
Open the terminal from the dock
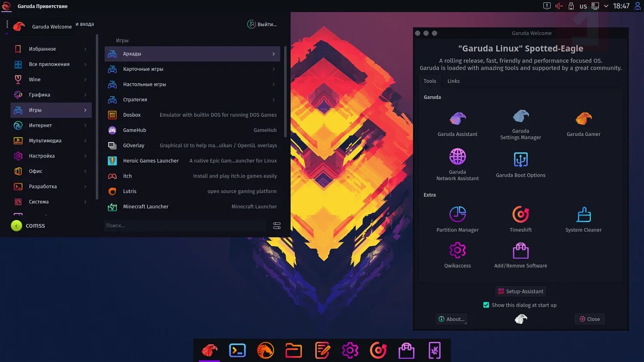point(237,350)
